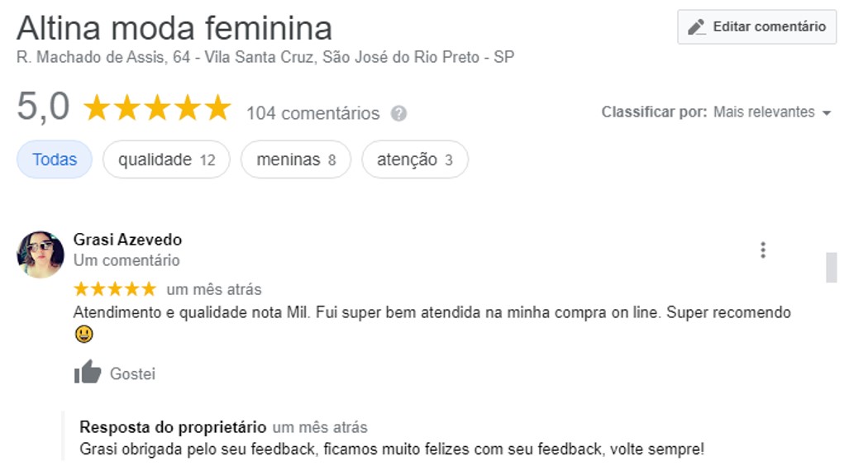868x466 pixels.
Task: Open the Um comentário reviewer link
Action: coord(126,260)
